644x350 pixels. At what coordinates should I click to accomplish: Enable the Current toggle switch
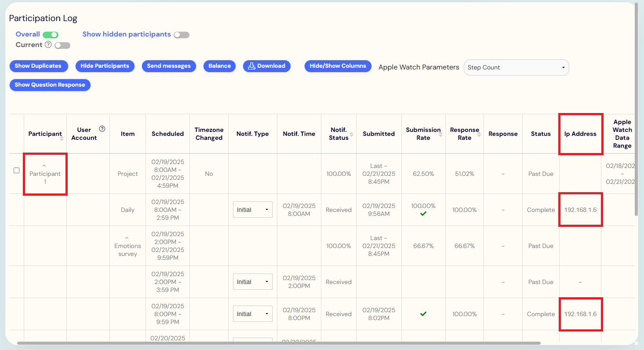click(x=62, y=45)
